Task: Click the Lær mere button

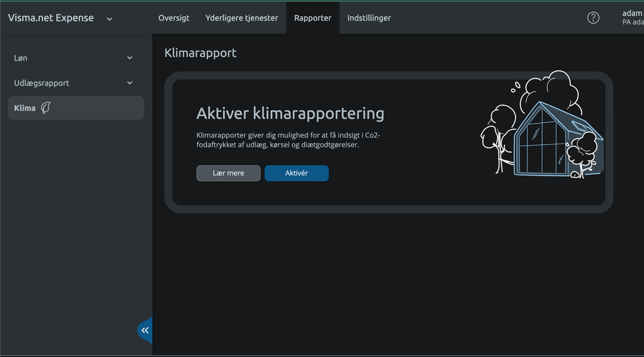Action: click(x=228, y=173)
